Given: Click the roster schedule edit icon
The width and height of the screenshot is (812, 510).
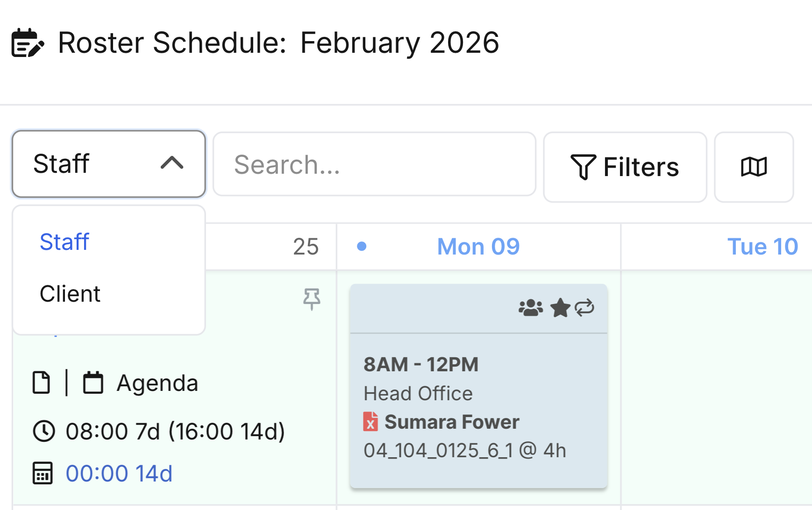Looking at the screenshot, I should [28, 43].
